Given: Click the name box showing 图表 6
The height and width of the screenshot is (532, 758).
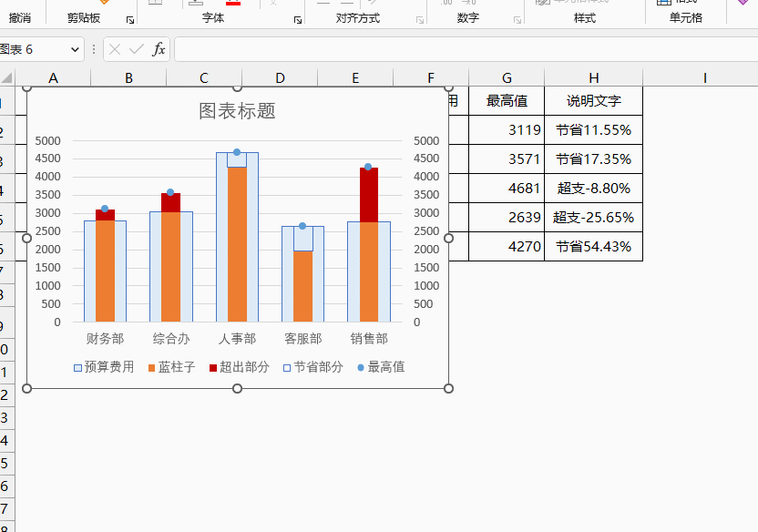Looking at the screenshot, I should (34, 49).
